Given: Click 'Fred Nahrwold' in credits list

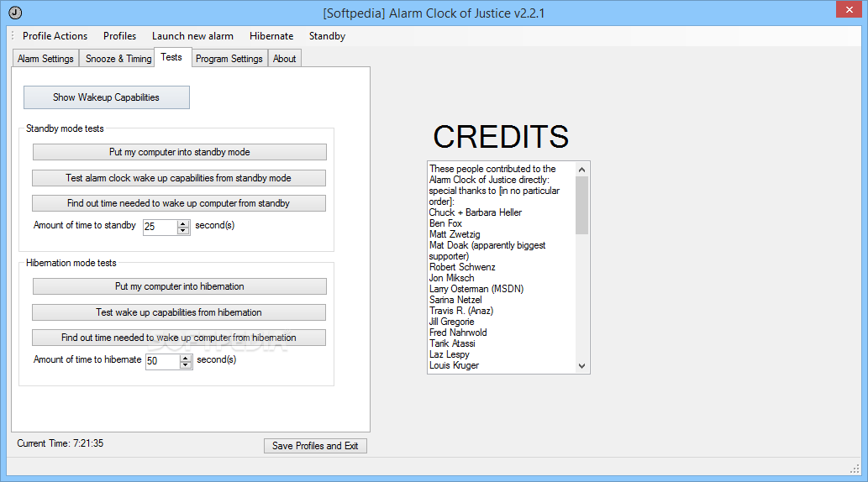Looking at the screenshot, I should pos(458,333).
